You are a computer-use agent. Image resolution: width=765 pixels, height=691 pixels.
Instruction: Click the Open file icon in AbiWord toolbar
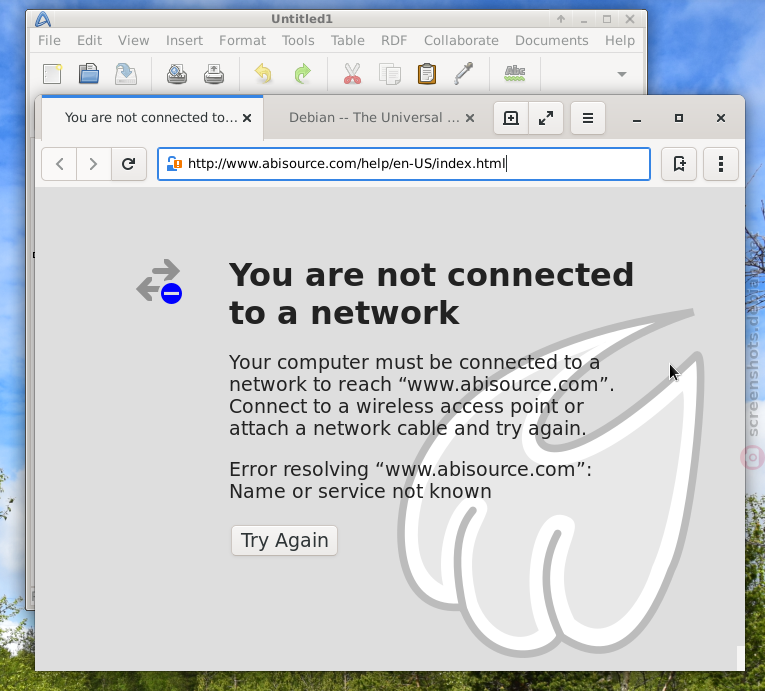coord(89,74)
